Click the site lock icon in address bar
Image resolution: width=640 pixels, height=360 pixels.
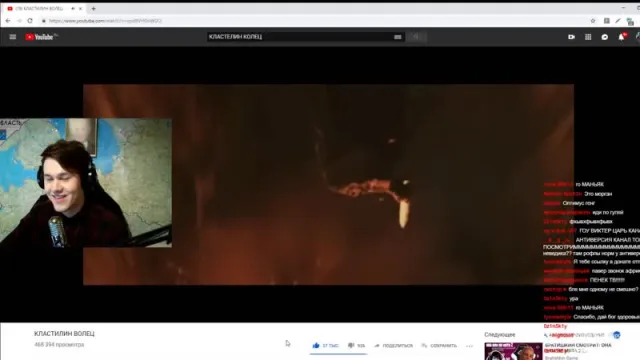point(44,21)
